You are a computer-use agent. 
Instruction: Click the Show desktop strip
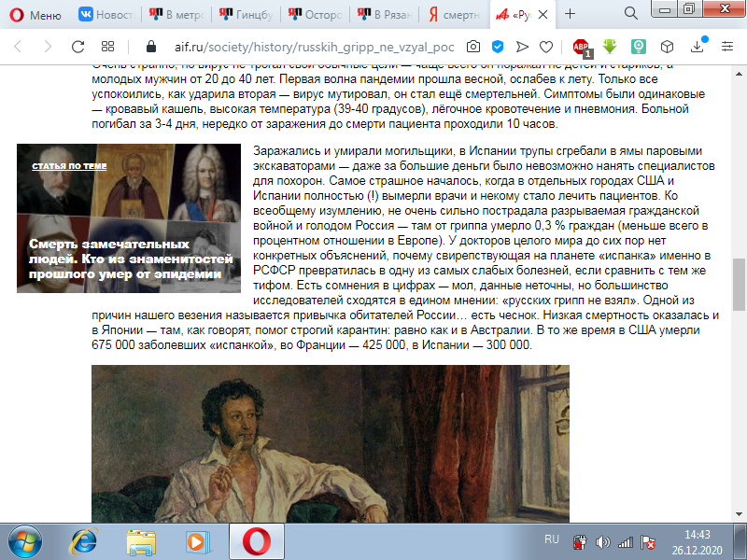(740, 542)
